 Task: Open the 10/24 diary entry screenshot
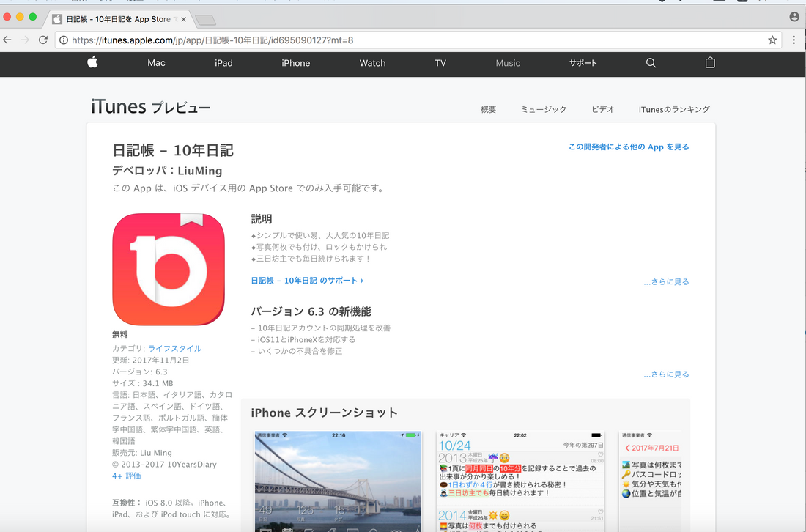521,481
